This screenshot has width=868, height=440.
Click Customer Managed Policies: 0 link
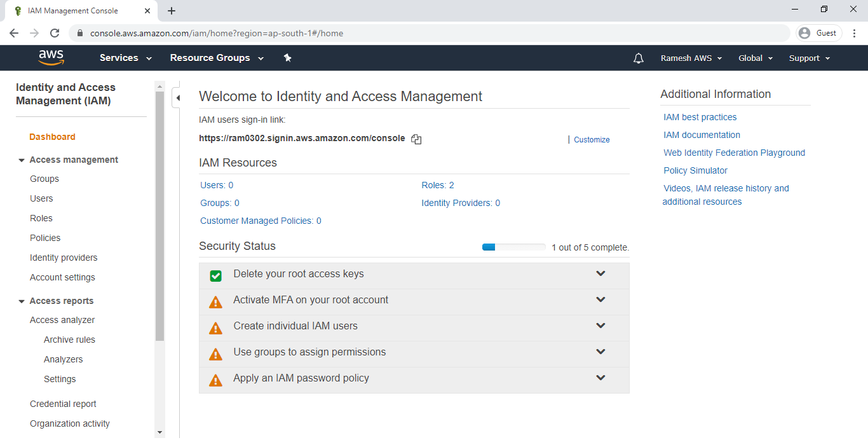261,221
